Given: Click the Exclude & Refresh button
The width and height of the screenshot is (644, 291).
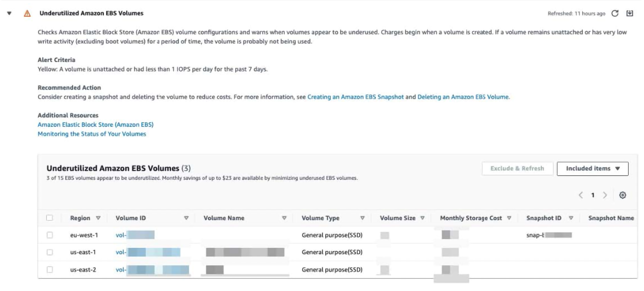Looking at the screenshot, I should (x=517, y=169).
